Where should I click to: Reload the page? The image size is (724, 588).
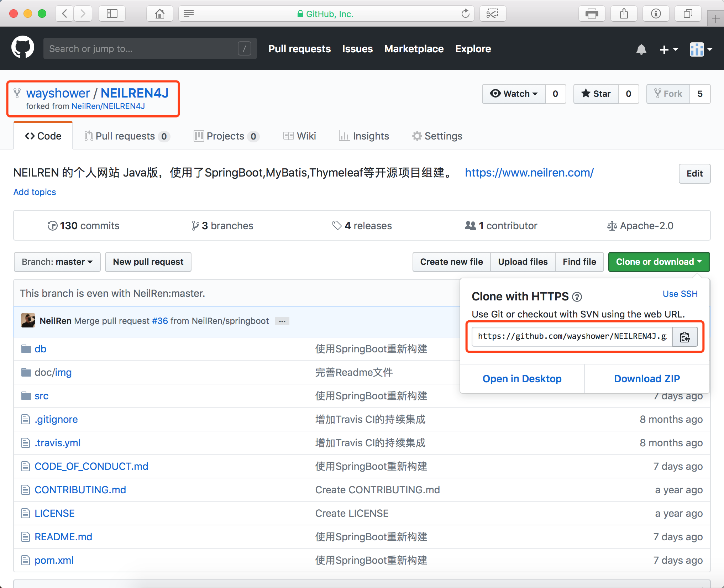pos(465,14)
